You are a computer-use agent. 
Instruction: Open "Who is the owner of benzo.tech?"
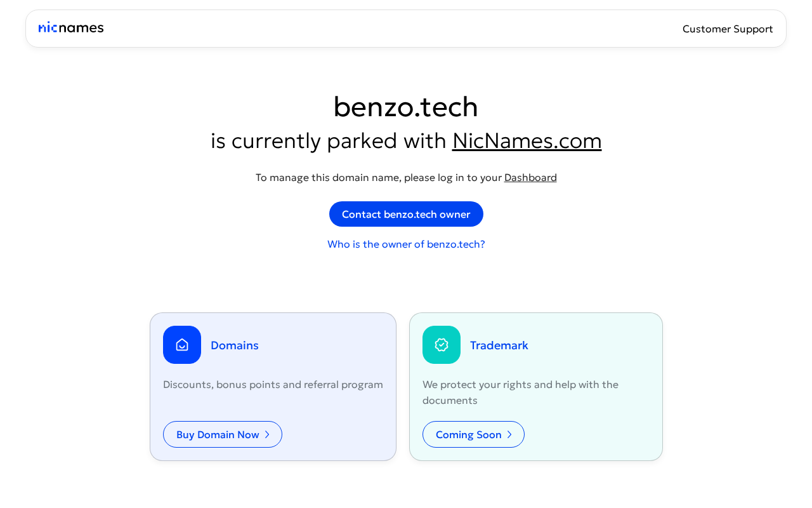click(406, 244)
